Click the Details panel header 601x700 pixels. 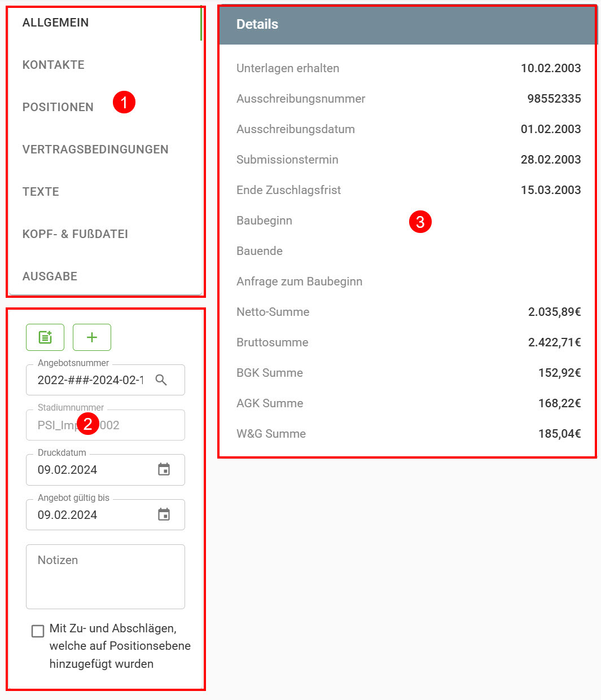click(x=407, y=25)
